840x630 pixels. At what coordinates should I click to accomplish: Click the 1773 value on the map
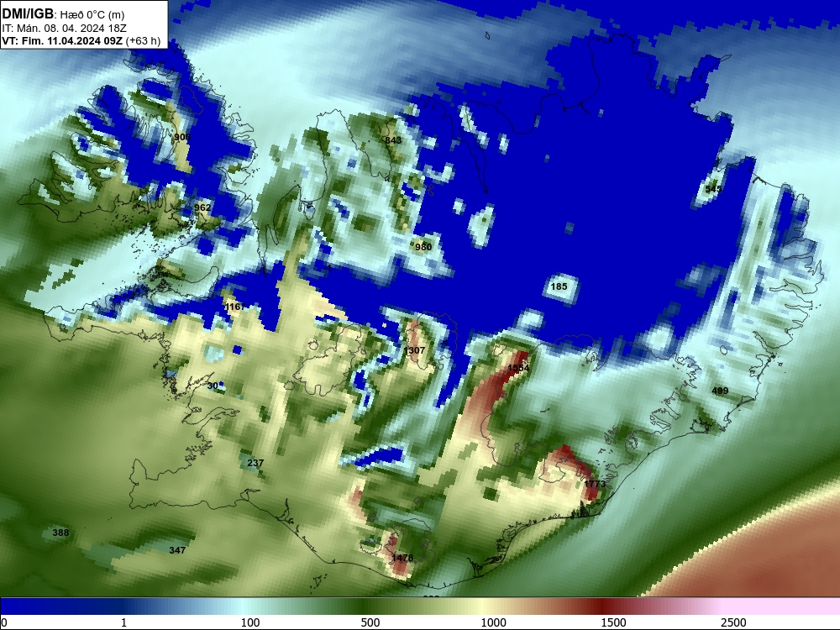click(x=595, y=485)
